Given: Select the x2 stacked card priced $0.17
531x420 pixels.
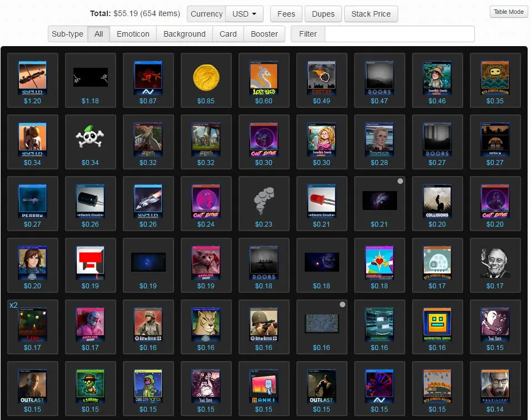Looking at the screenshot, I should click(x=32, y=327).
